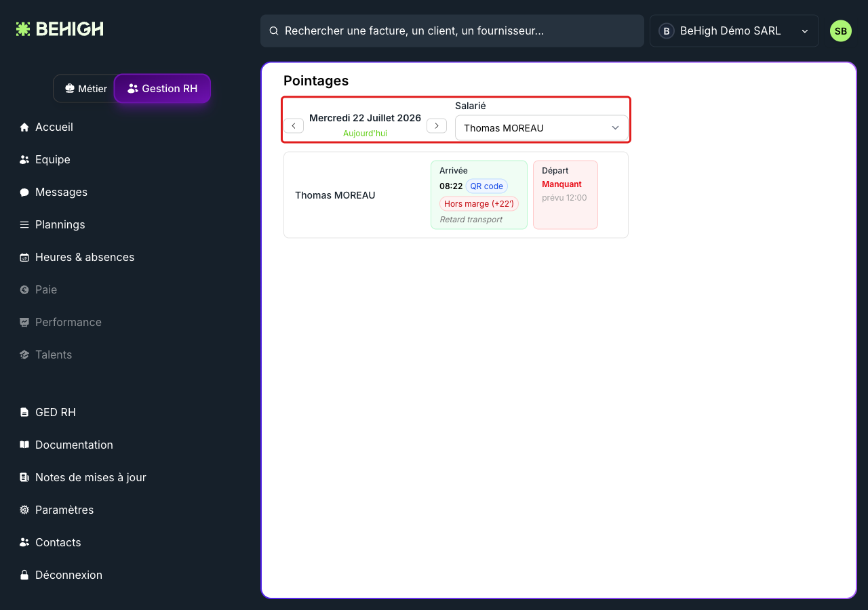Click the Documentation book icon
Screen dimensions: 868x610
pyautogui.click(x=24, y=445)
